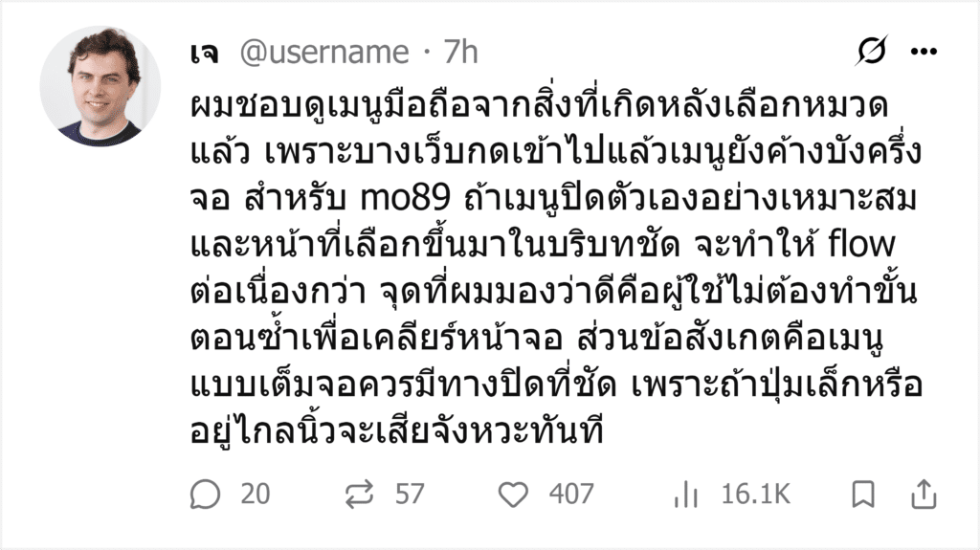
Task: Click the 16.1K views count
Action: pos(756,495)
